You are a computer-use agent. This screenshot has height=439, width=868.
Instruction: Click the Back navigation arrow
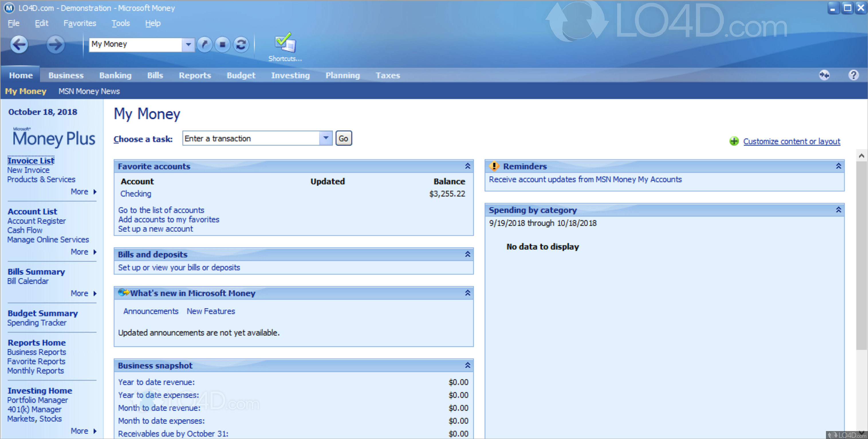coord(19,44)
